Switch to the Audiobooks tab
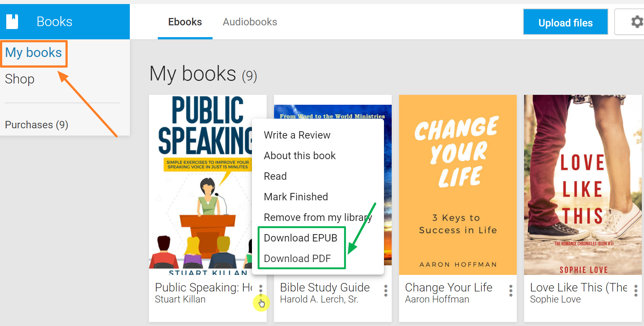 coord(250,22)
